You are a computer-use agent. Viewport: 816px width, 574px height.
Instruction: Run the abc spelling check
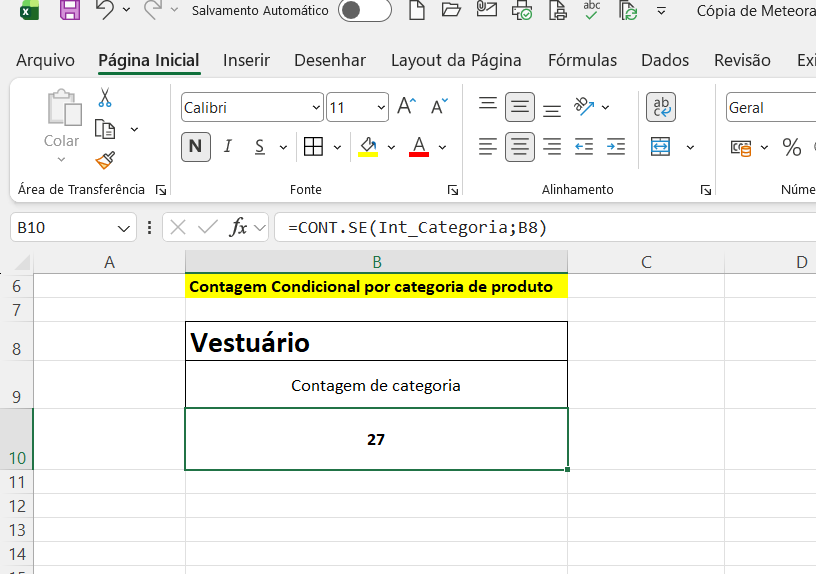[x=592, y=10]
